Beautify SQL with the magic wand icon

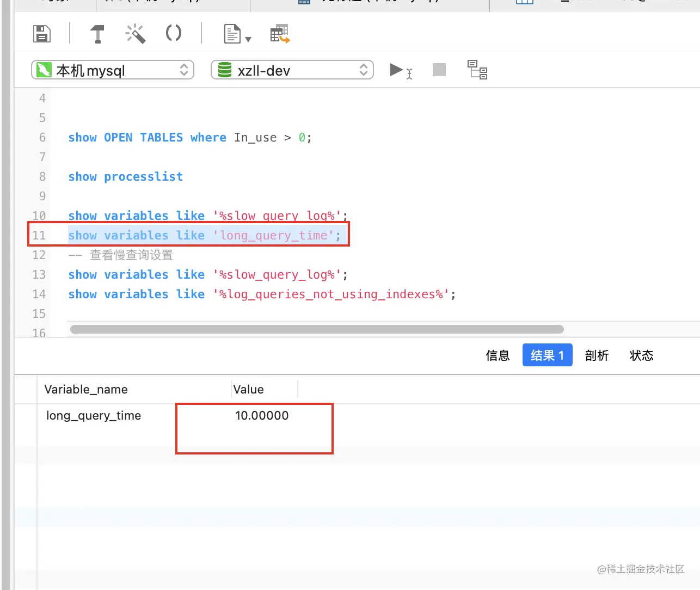(136, 34)
